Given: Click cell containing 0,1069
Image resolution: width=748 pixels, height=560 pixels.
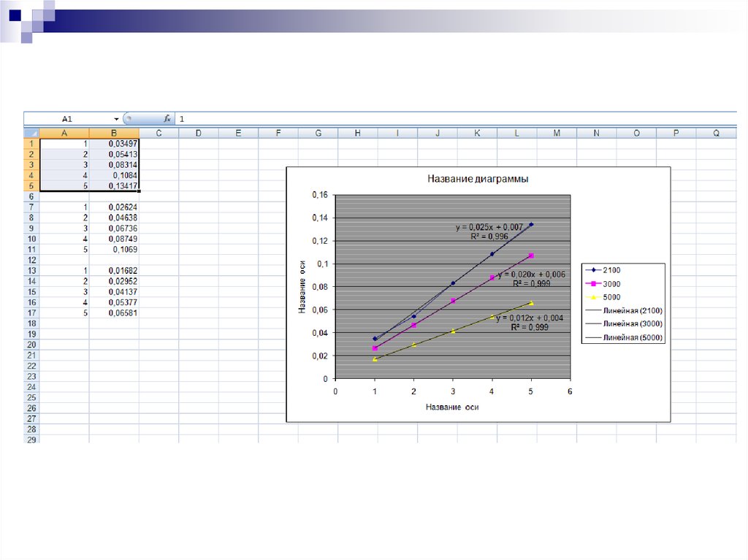Looking at the screenshot, I should 114,249.
